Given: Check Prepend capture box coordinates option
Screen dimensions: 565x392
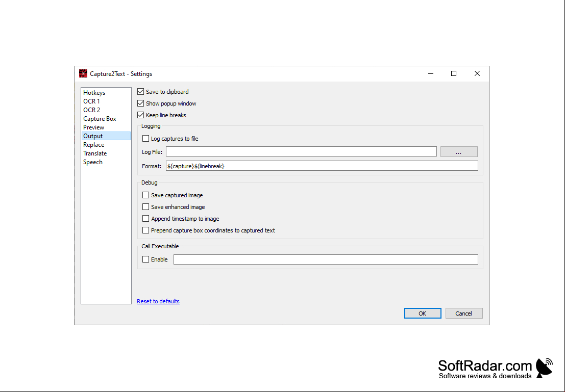Looking at the screenshot, I should click(145, 230).
